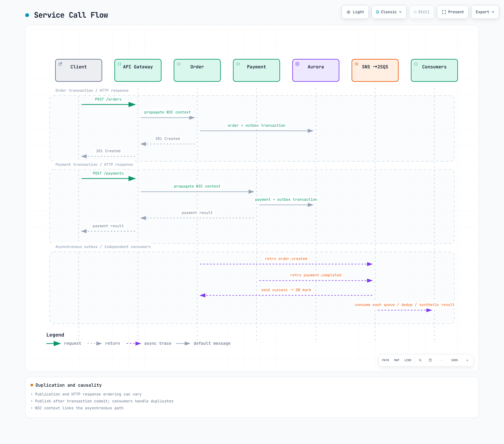Select the LENS view mode
This screenshot has width=504, height=444.
(x=408, y=360)
